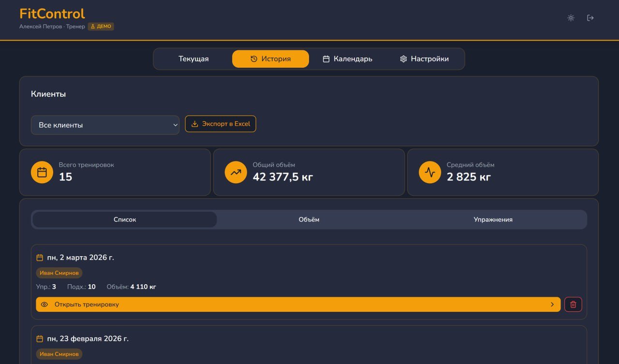
Task: Switch to the Текущая tab
Action: point(193,59)
